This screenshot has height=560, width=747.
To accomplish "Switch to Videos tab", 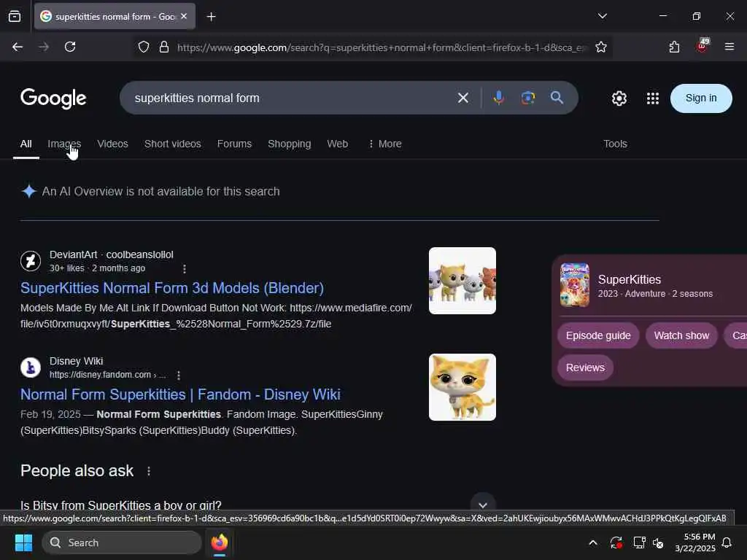I will [x=113, y=144].
